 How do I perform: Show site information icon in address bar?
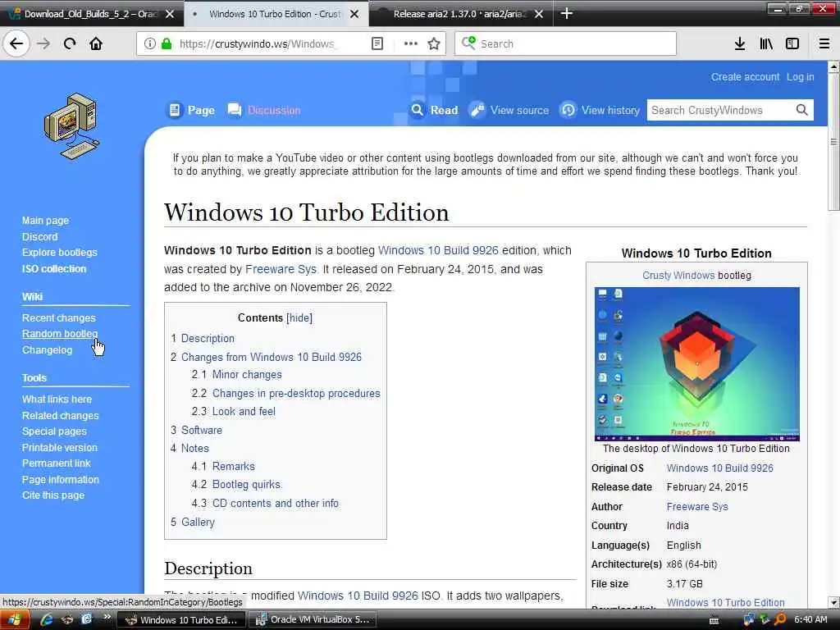point(149,43)
